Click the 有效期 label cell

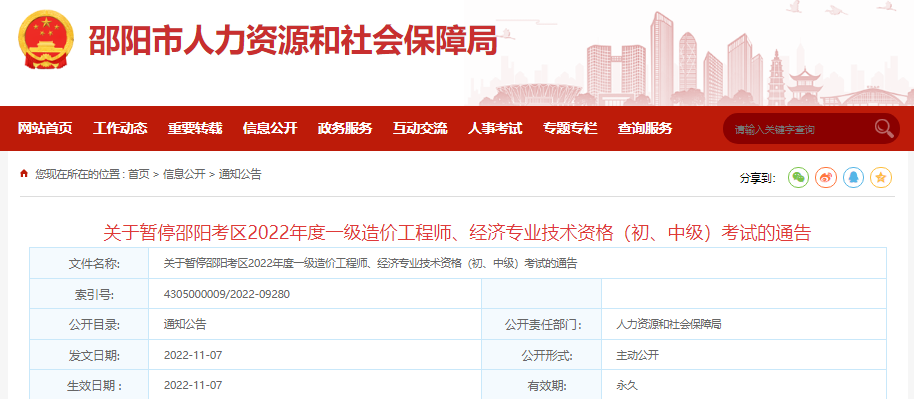click(542, 385)
